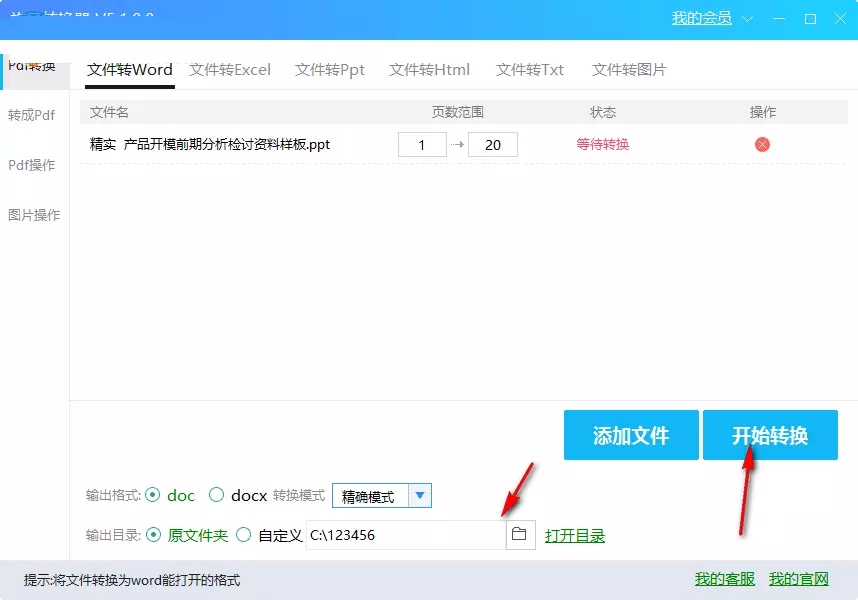Screen dimensions: 858x600
Task: Open folder browser icon beside output path
Action: pyautogui.click(x=519, y=535)
